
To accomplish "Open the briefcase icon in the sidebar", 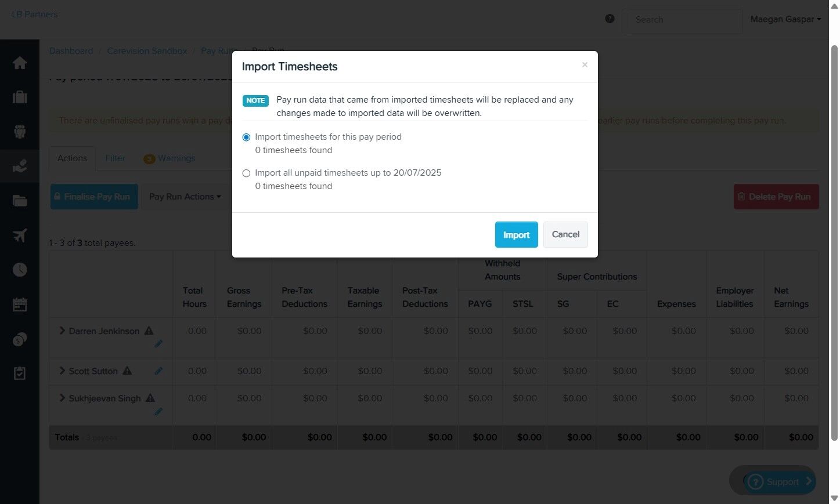I will click(20, 97).
